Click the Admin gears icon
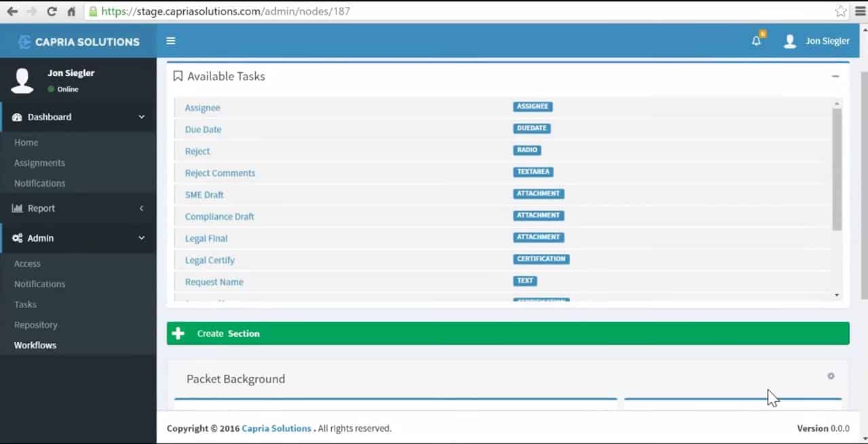 tap(17, 238)
